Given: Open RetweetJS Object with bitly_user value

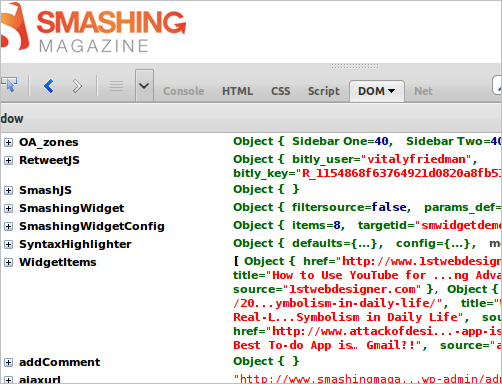Looking at the screenshot, I should (x=367, y=166).
